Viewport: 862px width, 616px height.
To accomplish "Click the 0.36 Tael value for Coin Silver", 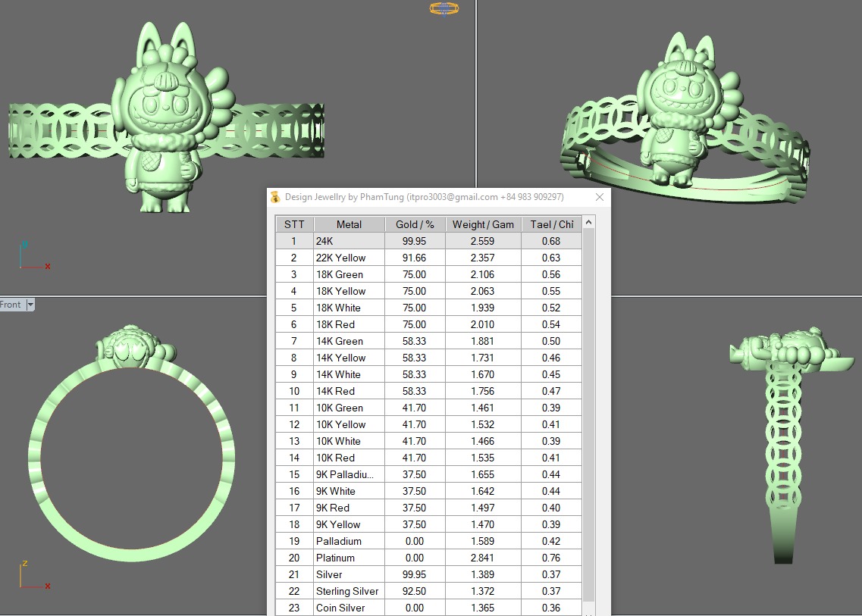I will pyautogui.click(x=551, y=608).
